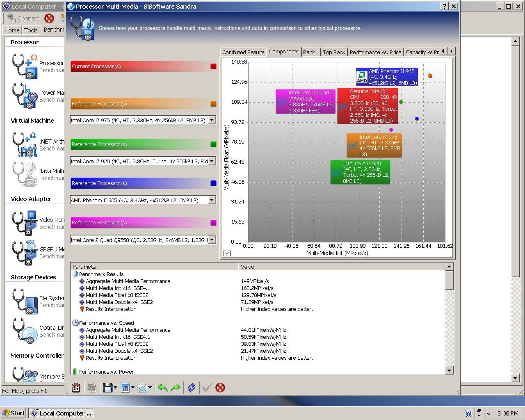Click the grey checkmark OK icon
The image size is (525, 420).
[x=207, y=388]
